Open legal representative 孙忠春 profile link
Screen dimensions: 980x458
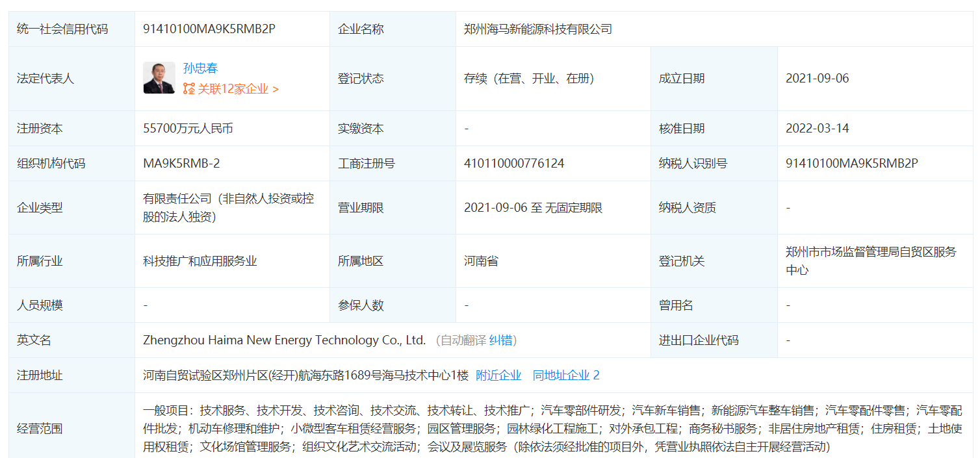(x=200, y=68)
